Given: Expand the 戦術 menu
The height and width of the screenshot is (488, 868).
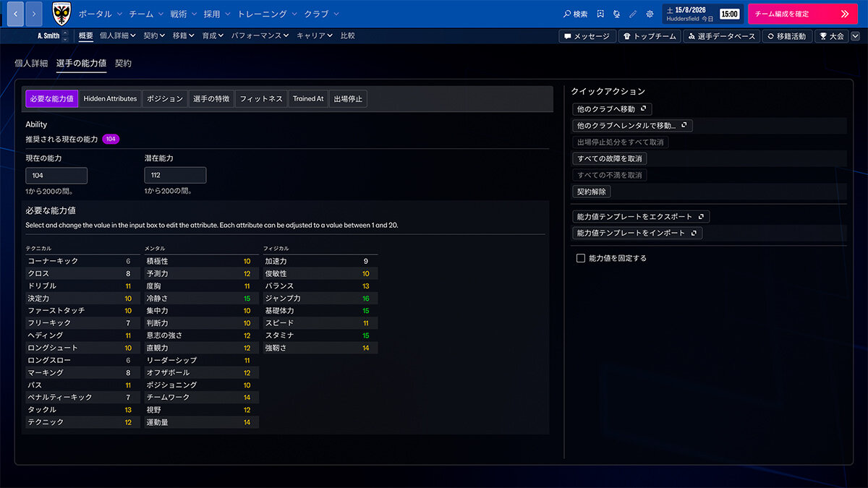Looking at the screenshot, I should [184, 14].
